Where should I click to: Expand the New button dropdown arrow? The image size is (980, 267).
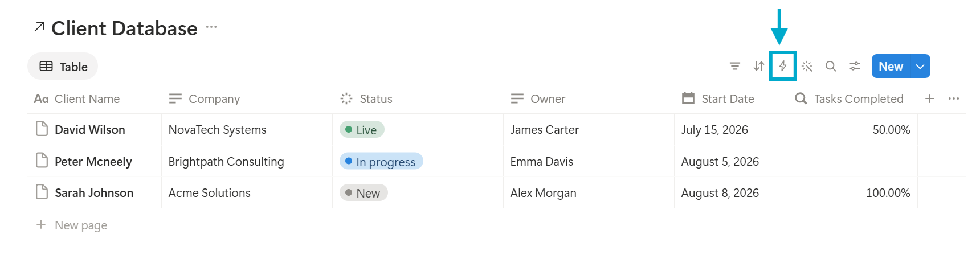[920, 66]
